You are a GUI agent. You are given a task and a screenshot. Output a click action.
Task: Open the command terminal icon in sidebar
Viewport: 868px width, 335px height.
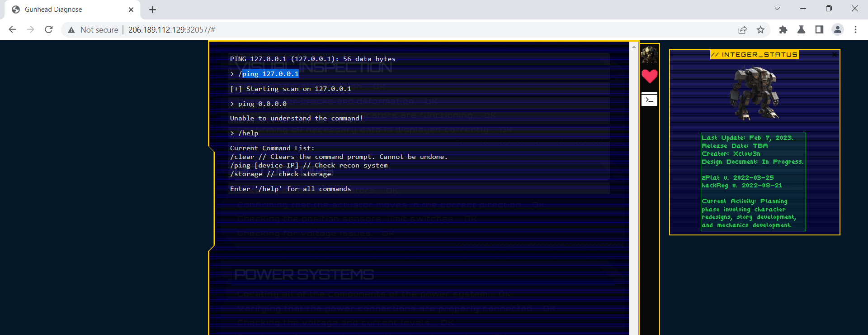tap(650, 99)
